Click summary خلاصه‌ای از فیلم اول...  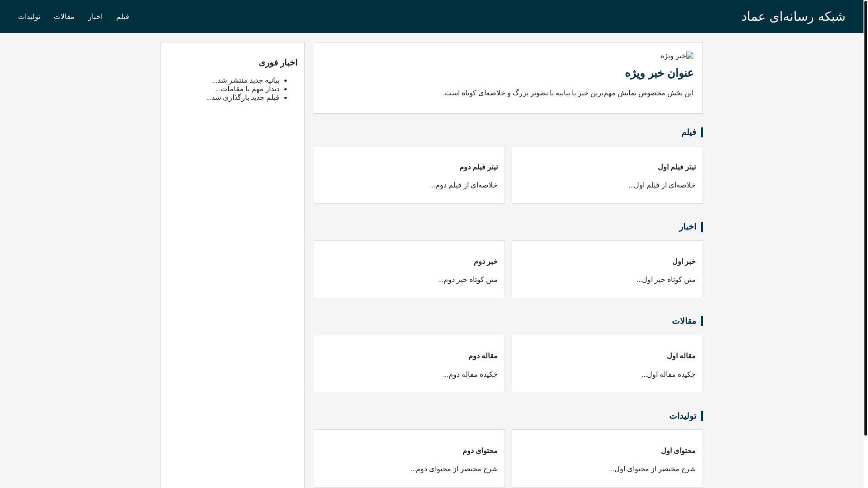pos(662,185)
